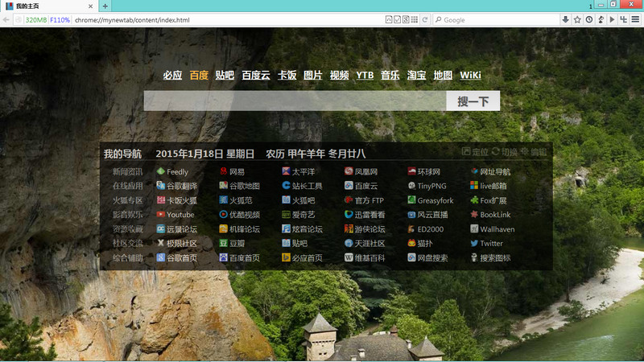Select the YTB search tab

pyautogui.click(x=365, y=76)
